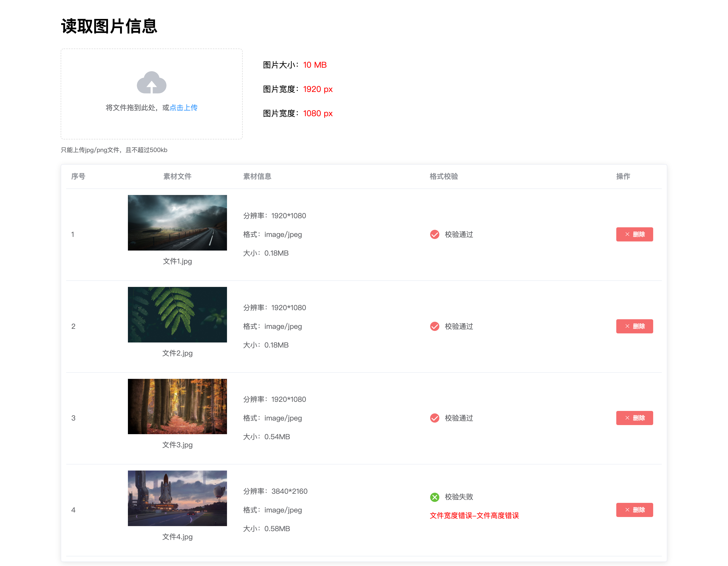Open the fern leaf thumbnail 文件2
The height and width of the screenshot is (566, 728).
click(x=177, y=315)
